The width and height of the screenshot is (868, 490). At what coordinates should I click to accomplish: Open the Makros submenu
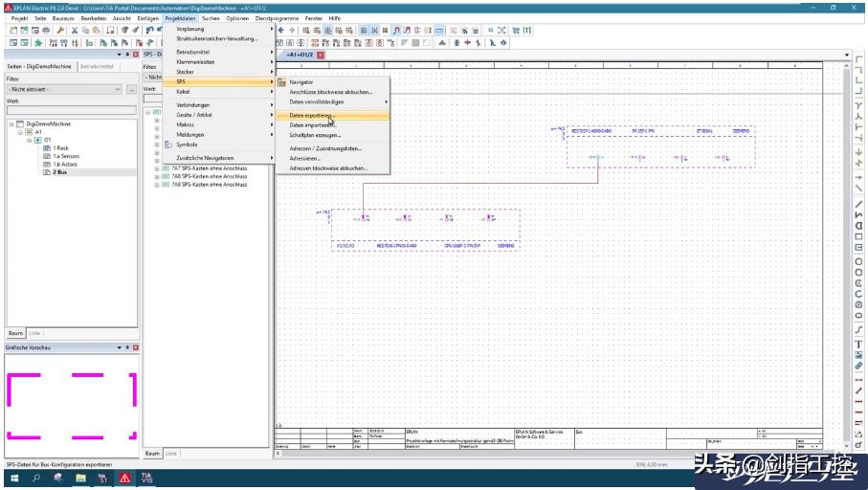coord(218,125)
